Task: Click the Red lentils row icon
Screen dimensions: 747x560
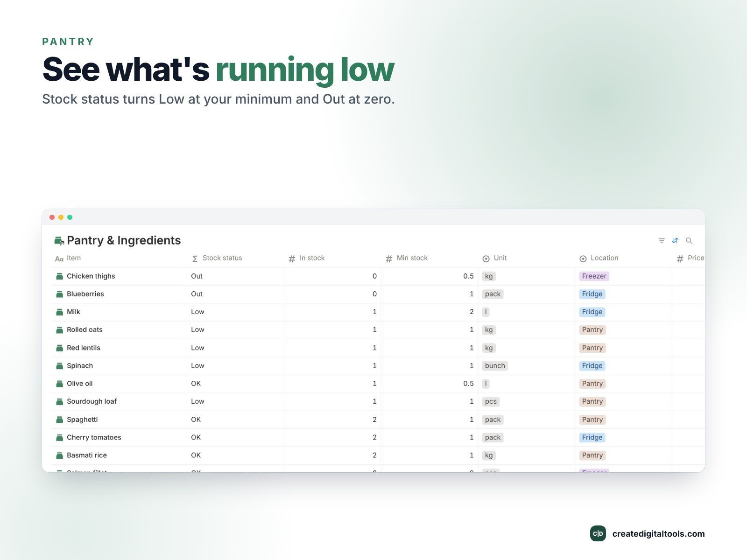Action: coord(60,348)
